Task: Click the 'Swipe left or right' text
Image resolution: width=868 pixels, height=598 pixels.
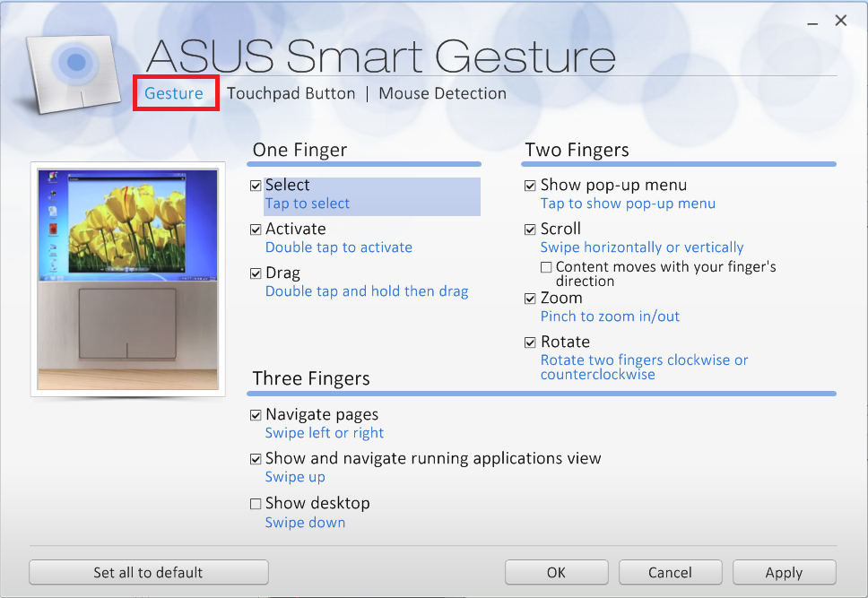Action: [x=325, y=433]
